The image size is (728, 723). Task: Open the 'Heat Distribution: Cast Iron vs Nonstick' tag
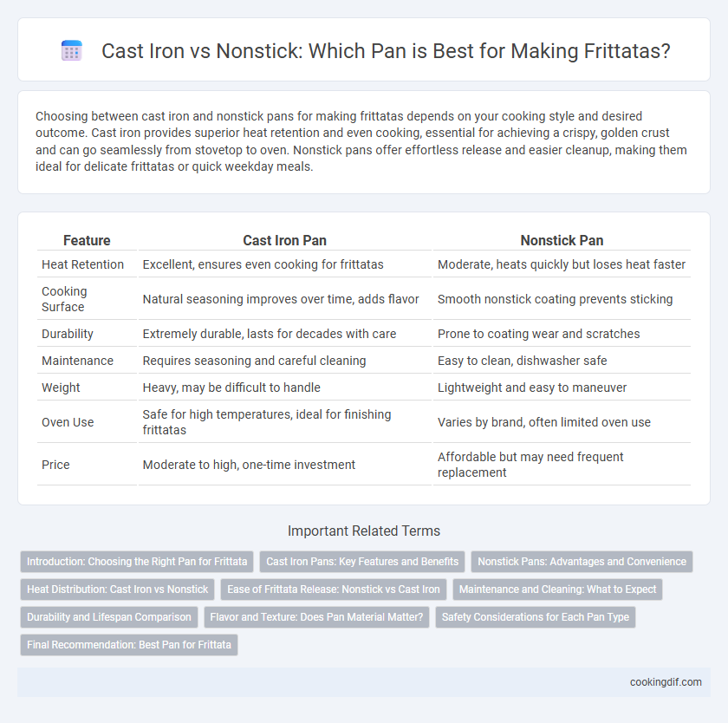[x=118, y=589]
